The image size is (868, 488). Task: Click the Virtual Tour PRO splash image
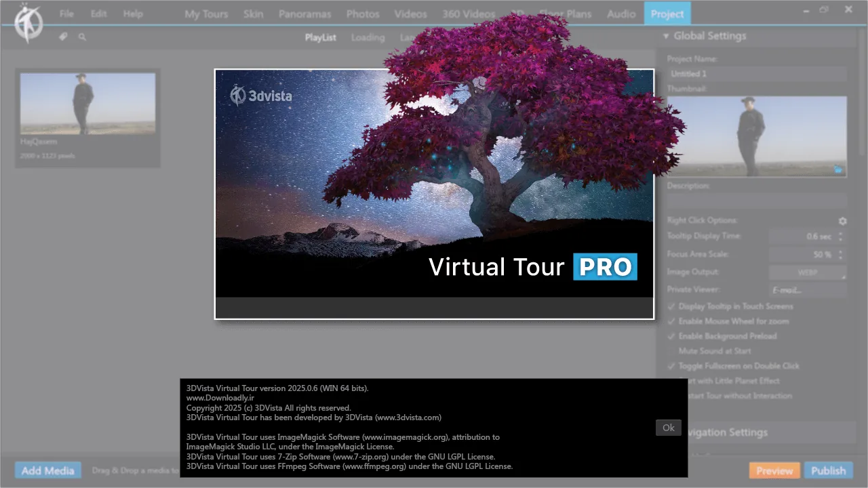434,194
